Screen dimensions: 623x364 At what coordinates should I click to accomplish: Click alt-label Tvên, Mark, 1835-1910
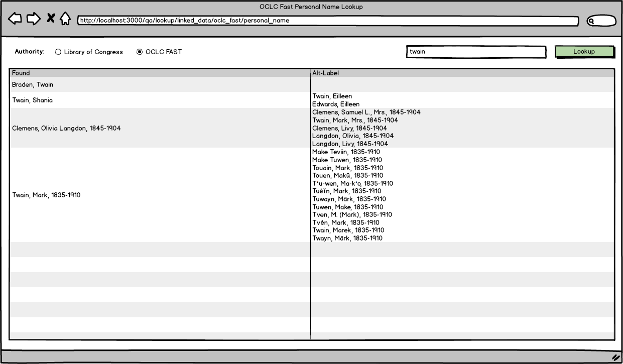click(346, 222)
